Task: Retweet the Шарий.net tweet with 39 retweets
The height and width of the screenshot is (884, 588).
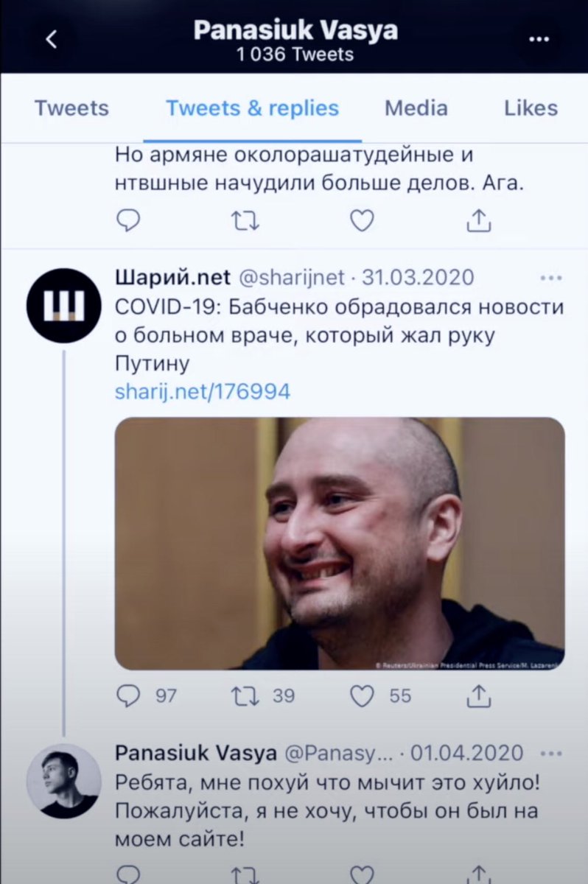Action: 262,695
